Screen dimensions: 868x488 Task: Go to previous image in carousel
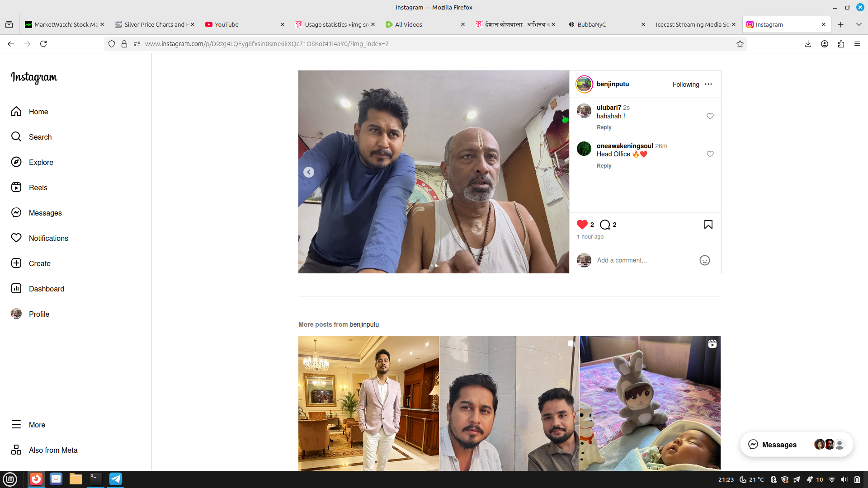pos(309,172)
